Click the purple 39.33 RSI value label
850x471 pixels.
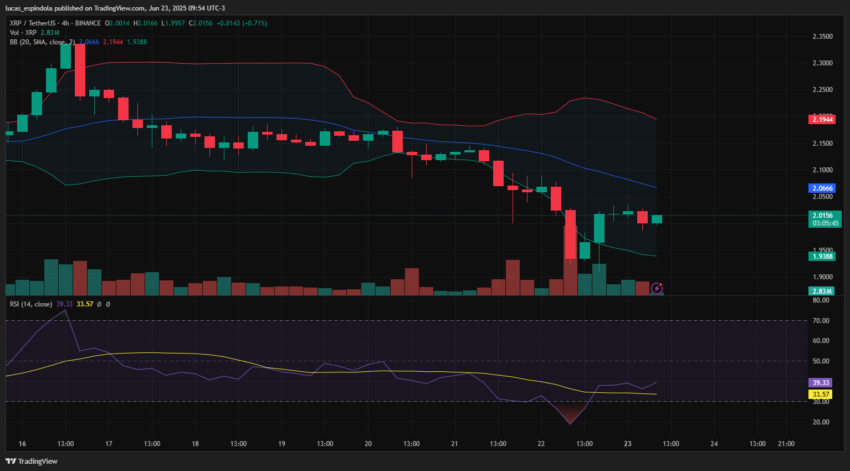click(820, 383)
